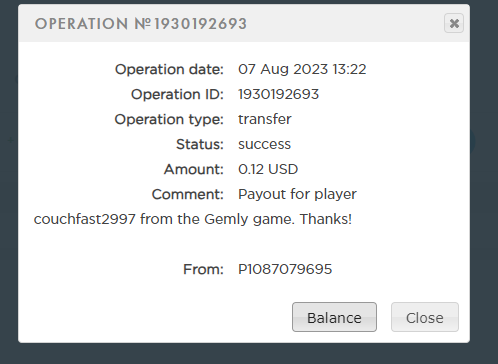
Task: Select the amount 0.12 USD
Action: [268, 169]
